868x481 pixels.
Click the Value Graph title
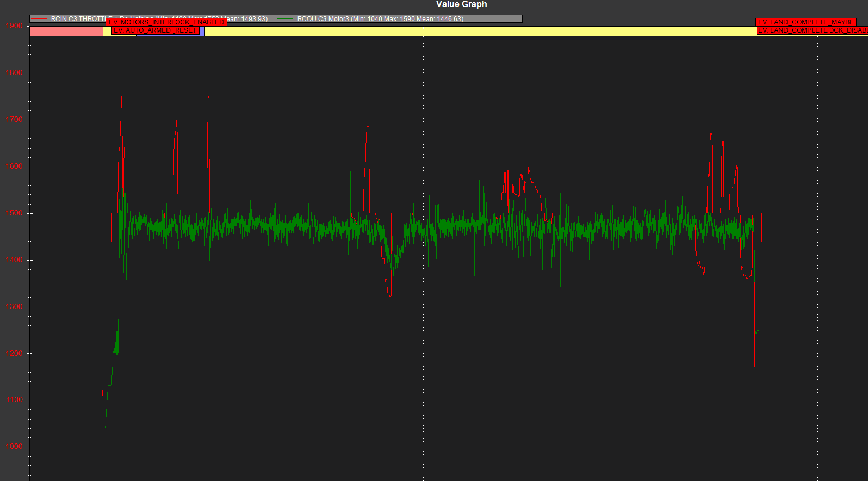pos(462,4)
